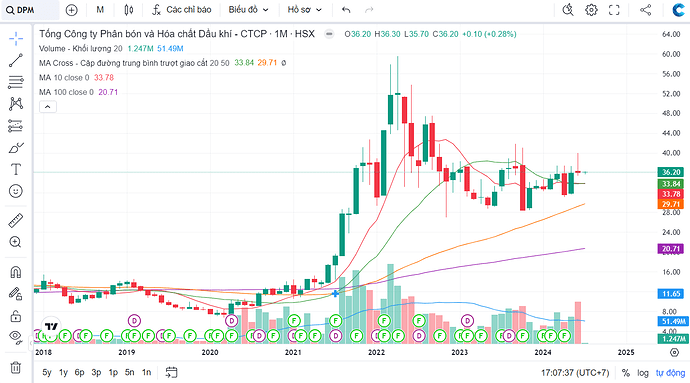This screenshot has width=690, height=383.
Task: Open the quick search icon
Action: coord(568,10)
